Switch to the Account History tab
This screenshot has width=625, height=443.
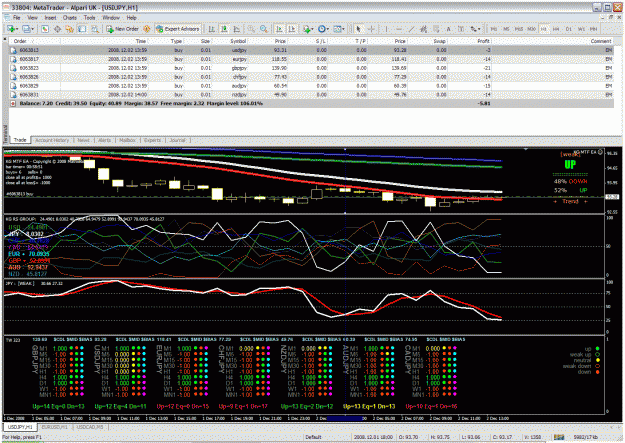[x=52, y=140]
